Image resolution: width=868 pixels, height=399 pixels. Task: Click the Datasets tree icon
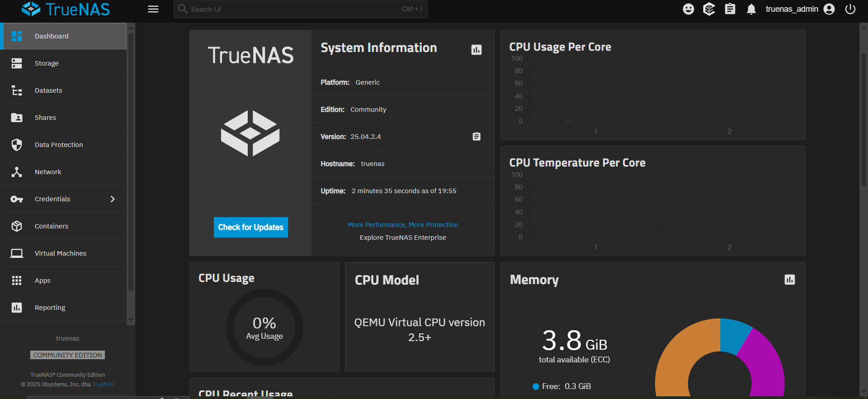pos(17,90)
